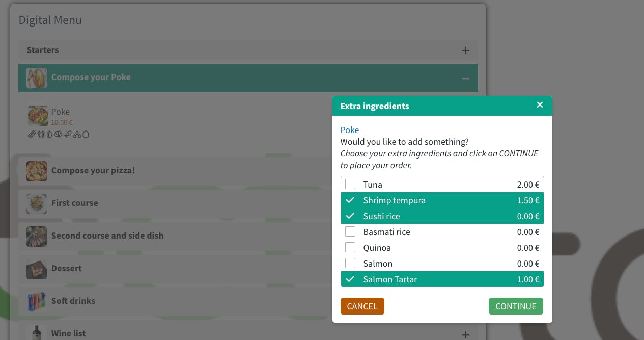Click the Poke 10.00 € price
Image resolution: width=644 pixels, height=340 pixels.
62,123
